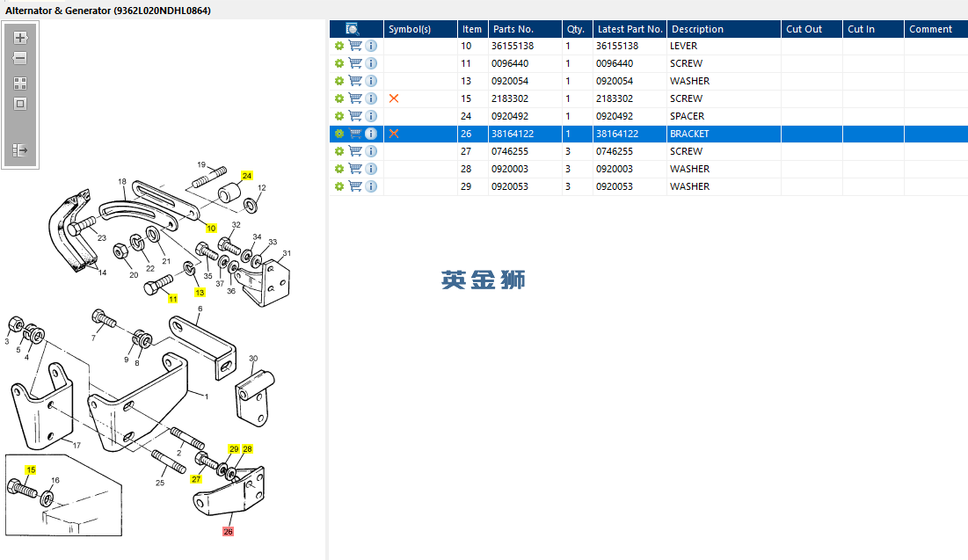Select the BRACKET description cell
Viewport: 968px width, 560px height.
tap(724, 134)
